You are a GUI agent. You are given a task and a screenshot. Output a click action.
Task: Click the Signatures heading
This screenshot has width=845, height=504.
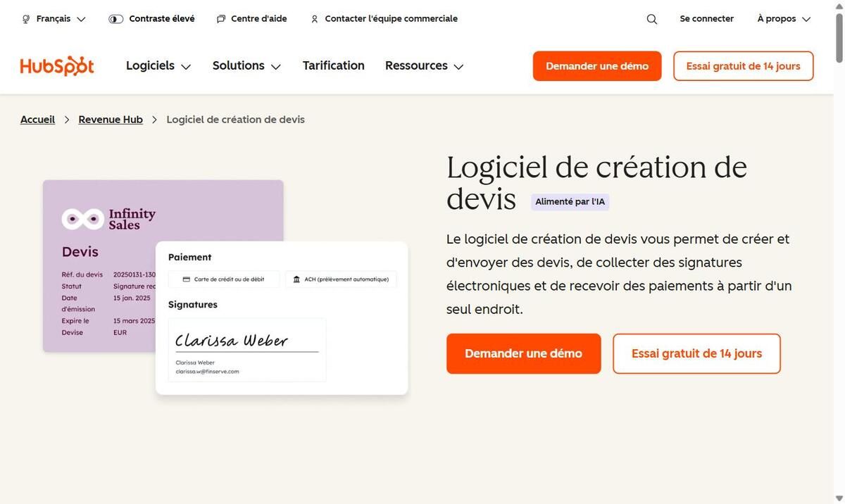[193, 305]
